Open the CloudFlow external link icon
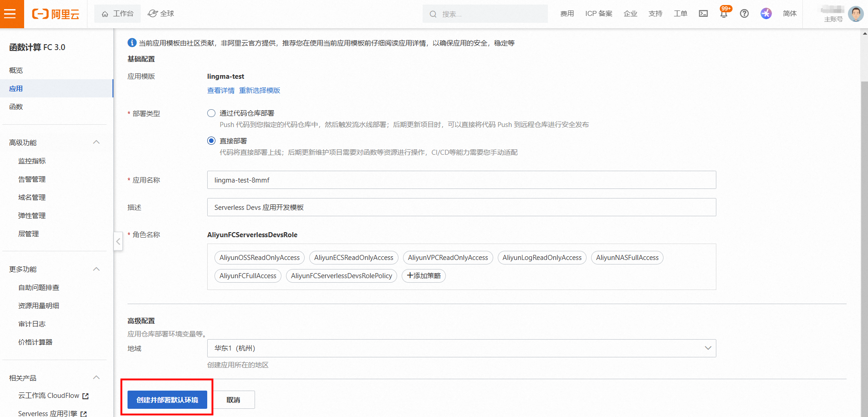868x417 pixels. 85,396
